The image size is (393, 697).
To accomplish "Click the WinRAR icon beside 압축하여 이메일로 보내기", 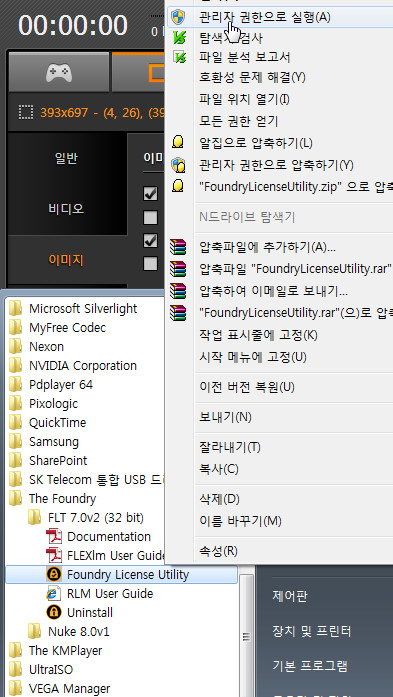I will coord(178,290).
